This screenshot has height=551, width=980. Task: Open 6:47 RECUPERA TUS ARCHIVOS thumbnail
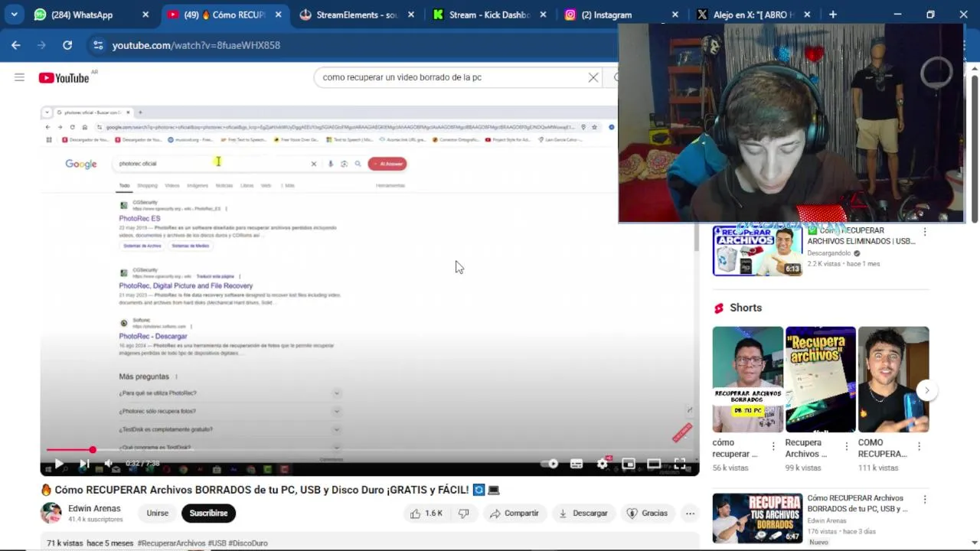pyautogui.click(x=757, y=518)
